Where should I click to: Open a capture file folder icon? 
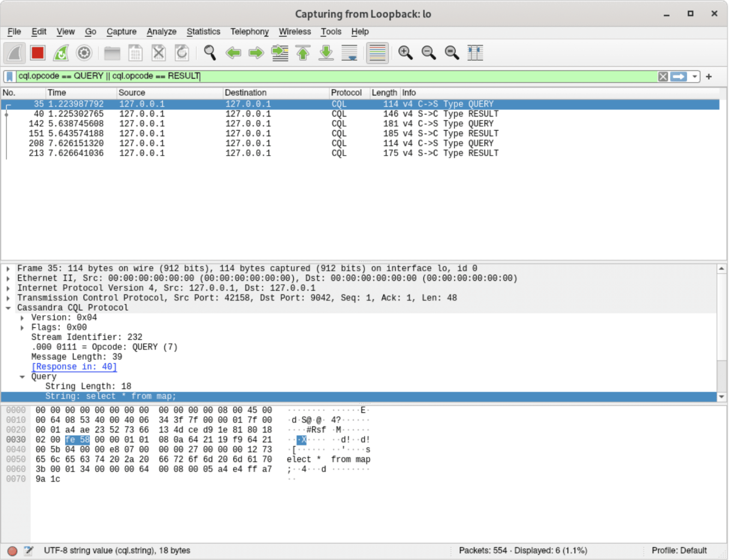pos(112,53)
